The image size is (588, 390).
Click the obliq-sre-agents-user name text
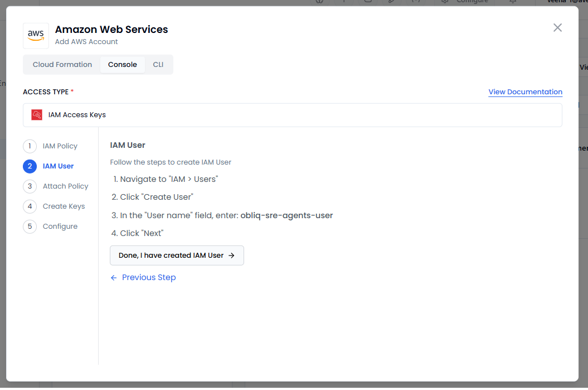click(x=286, y=215)
